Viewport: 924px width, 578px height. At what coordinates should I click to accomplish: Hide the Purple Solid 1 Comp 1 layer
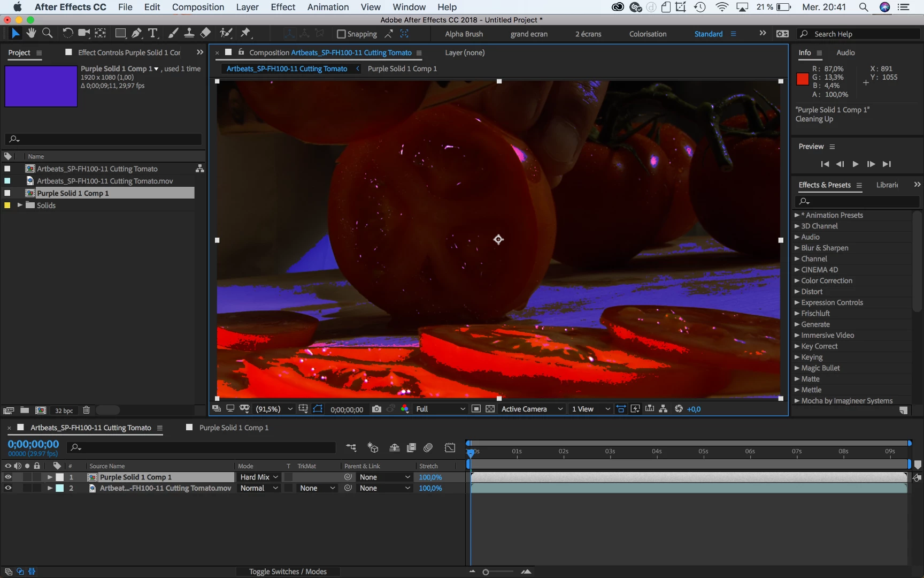point(8,477)
